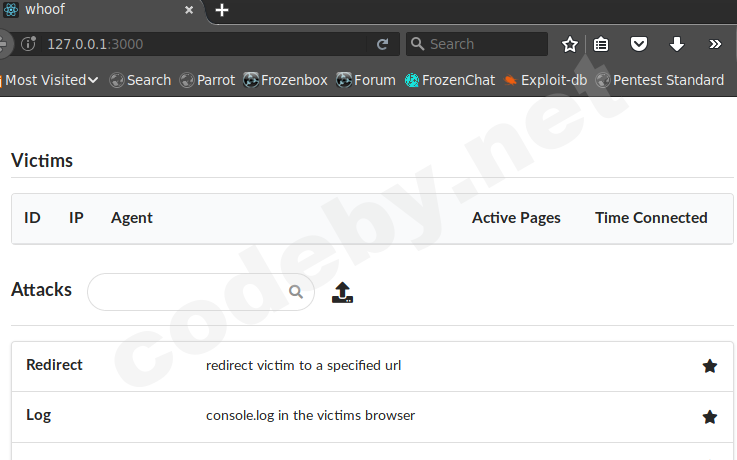This screenshot has height=460, width=737.
Task: Open the Most Visited bookmarks dropdown
Action: coord(50,80)
